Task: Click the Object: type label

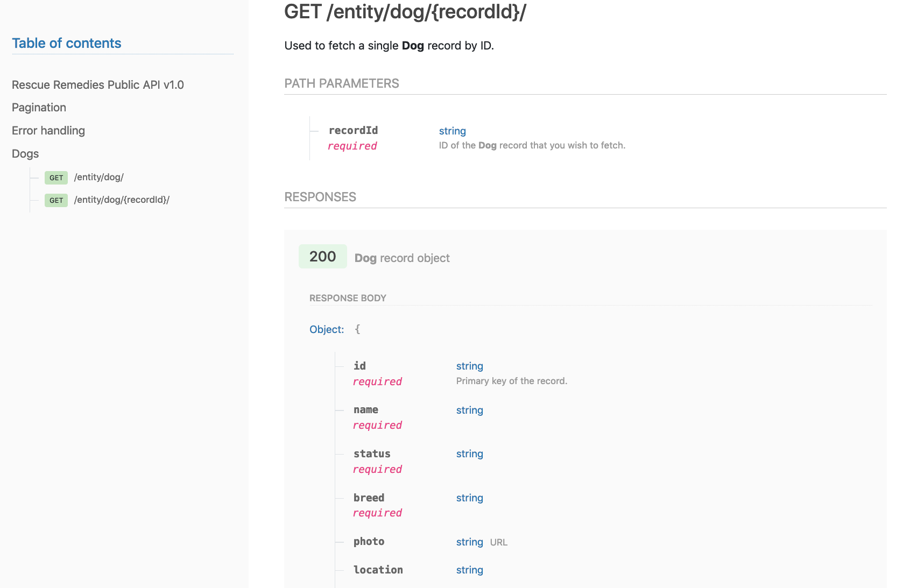Action: (x=327, y=329)
